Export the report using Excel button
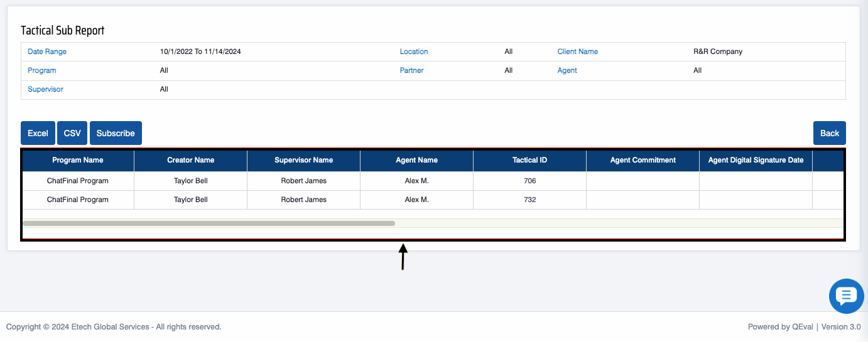Screen dimensions: 868x342 (x=38, y=133)
